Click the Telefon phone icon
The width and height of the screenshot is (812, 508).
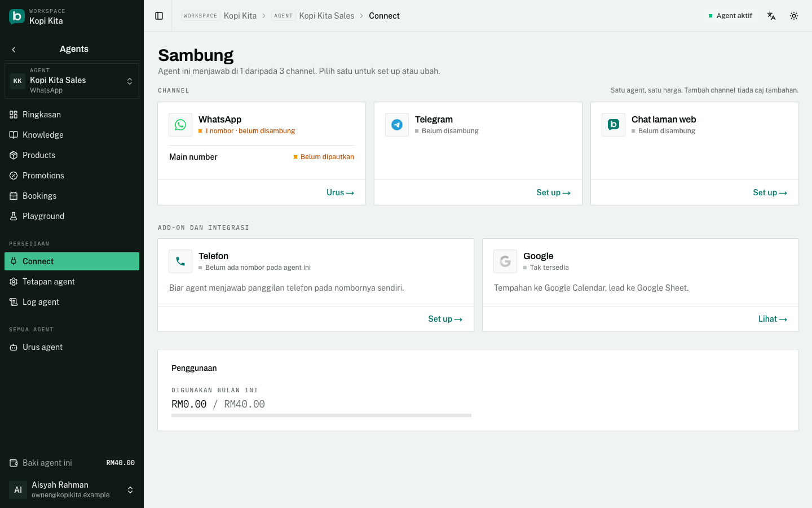[180, 261]
